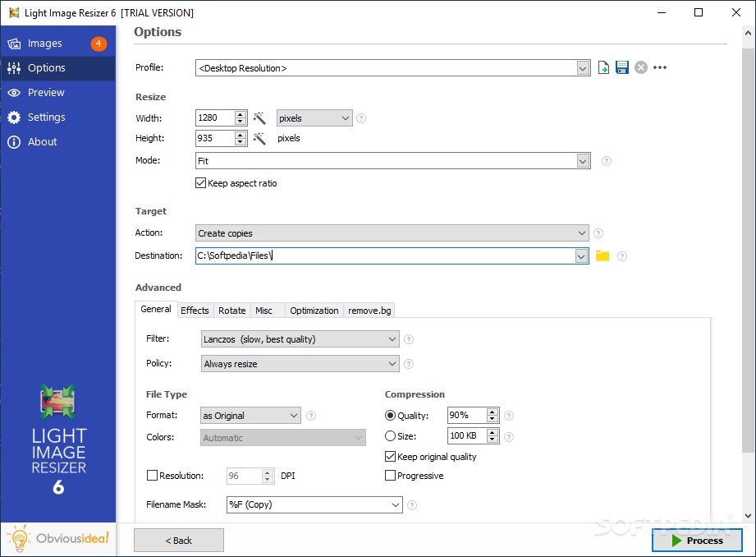Go to the Images section label in the sidebar
Viewport: 756px width, 557px height.
(x=45, y=44)
